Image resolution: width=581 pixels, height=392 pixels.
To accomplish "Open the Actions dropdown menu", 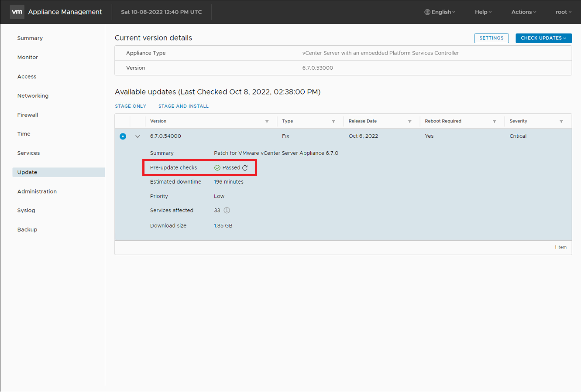I will point(524,12).
